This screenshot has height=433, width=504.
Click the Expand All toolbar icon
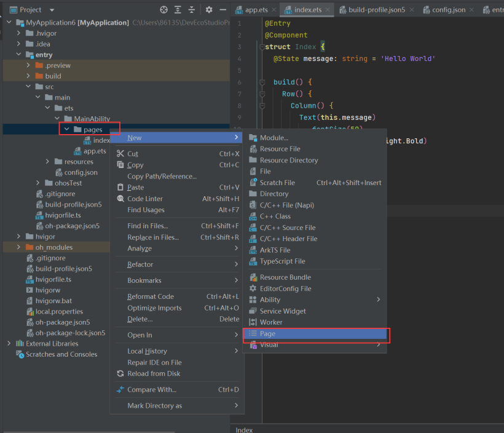(178, 10)
